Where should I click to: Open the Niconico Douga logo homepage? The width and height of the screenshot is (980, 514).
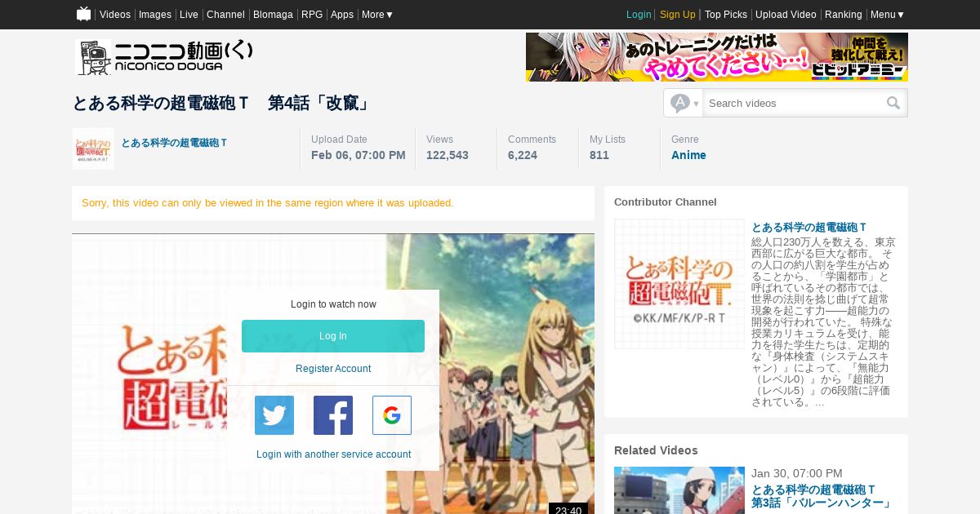pyautogui.click(x=164, y=57)
